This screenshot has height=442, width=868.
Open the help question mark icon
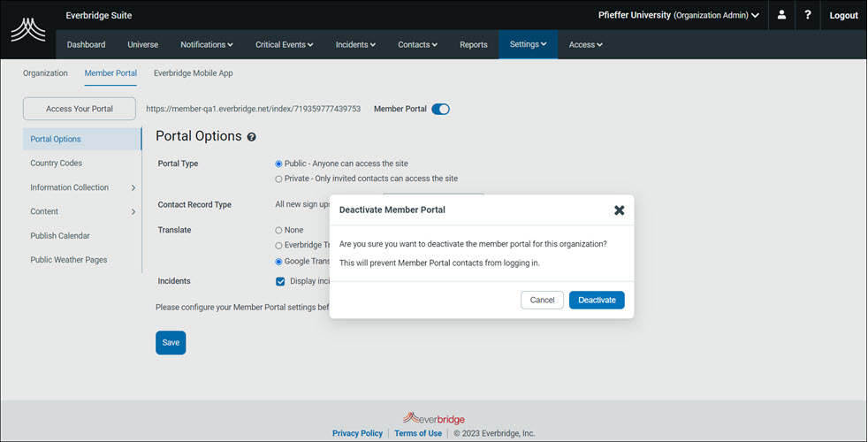coord(808,15)
